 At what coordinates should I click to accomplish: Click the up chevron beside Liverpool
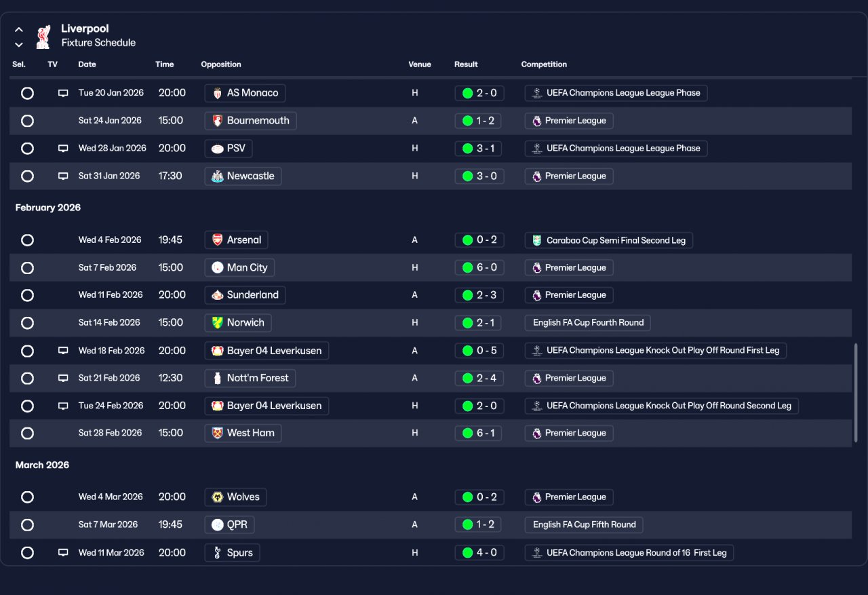coord(19,30)
